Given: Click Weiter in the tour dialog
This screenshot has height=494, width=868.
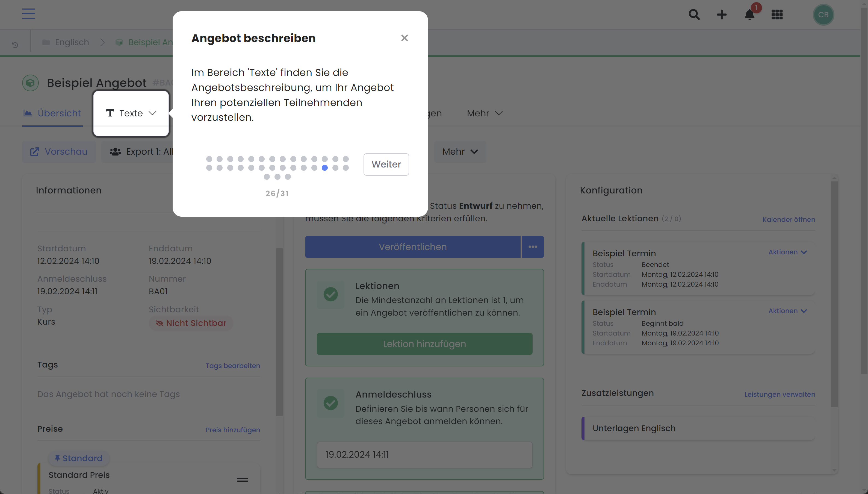Looking at the screenshot, I should click(386, 164).
